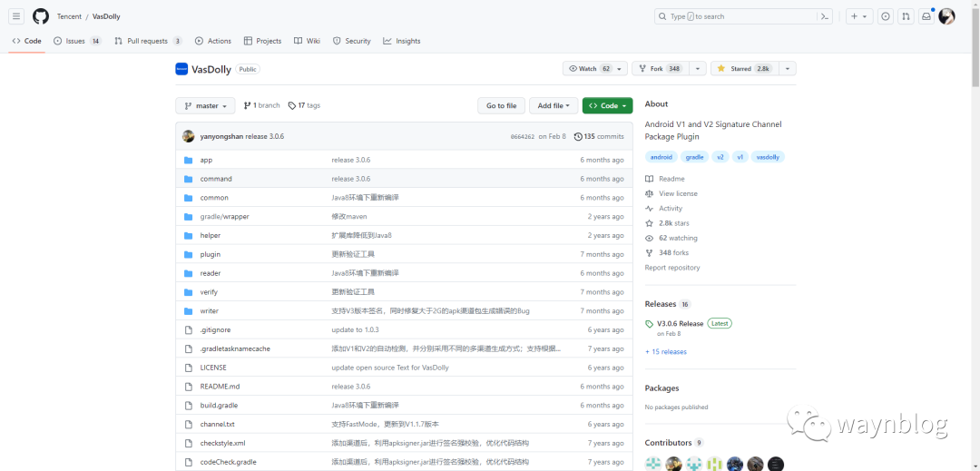Click the vasdolly topic tag
Screen dimensions: 980x471
[x=768, y=157]
